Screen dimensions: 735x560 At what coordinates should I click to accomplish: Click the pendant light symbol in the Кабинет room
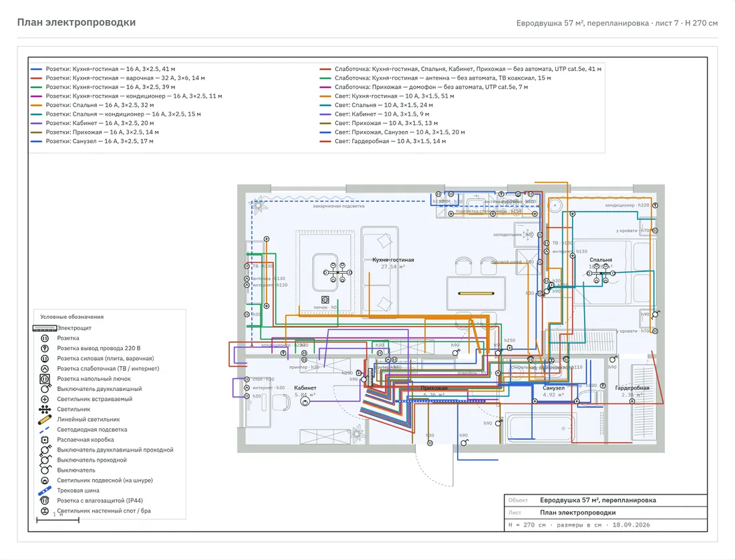pos(305,401)
